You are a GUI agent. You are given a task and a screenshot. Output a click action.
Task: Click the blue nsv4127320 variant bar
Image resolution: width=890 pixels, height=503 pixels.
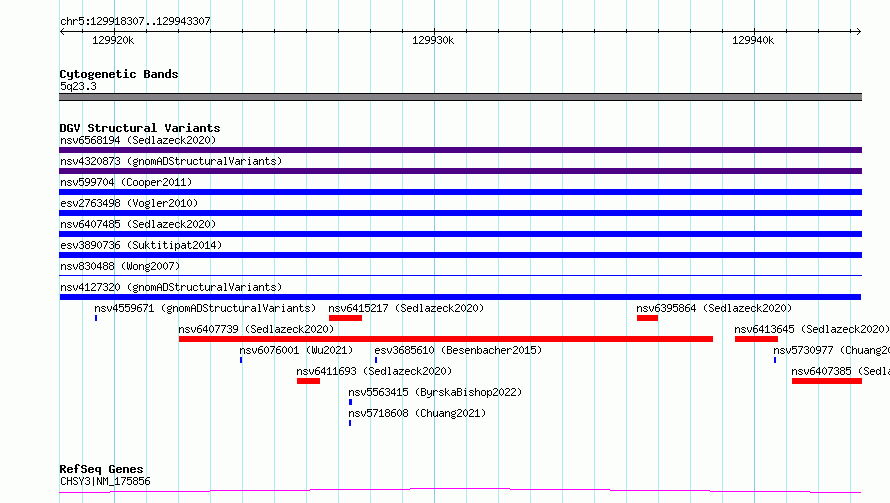click(460, 297)
